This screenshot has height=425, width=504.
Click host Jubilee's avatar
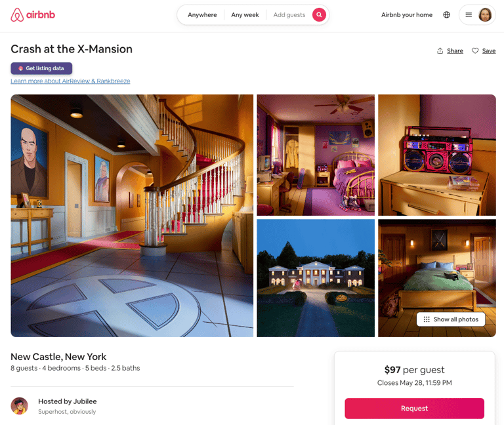point(19,406)
